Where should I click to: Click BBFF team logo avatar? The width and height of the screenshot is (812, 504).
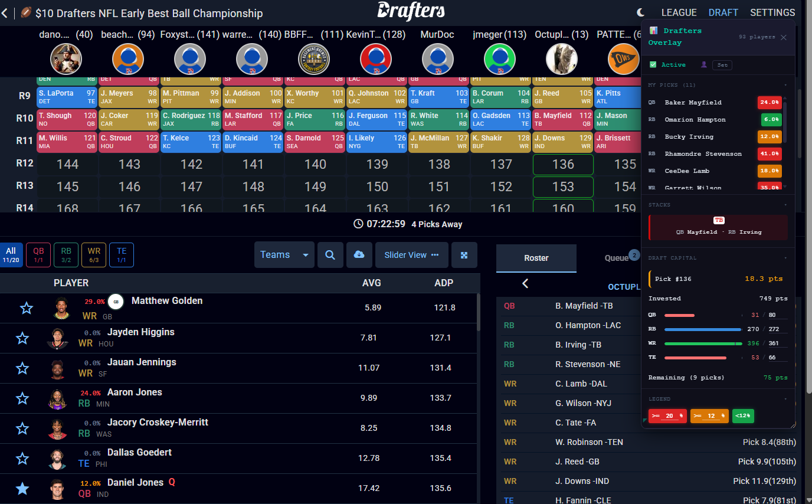314,59
